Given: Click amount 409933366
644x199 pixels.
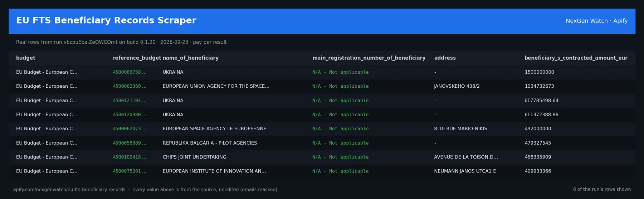Looking at the screenshot, I should point(538,171).
